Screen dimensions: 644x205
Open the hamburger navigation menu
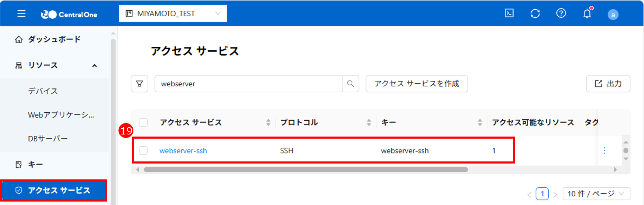click(21, 14)
